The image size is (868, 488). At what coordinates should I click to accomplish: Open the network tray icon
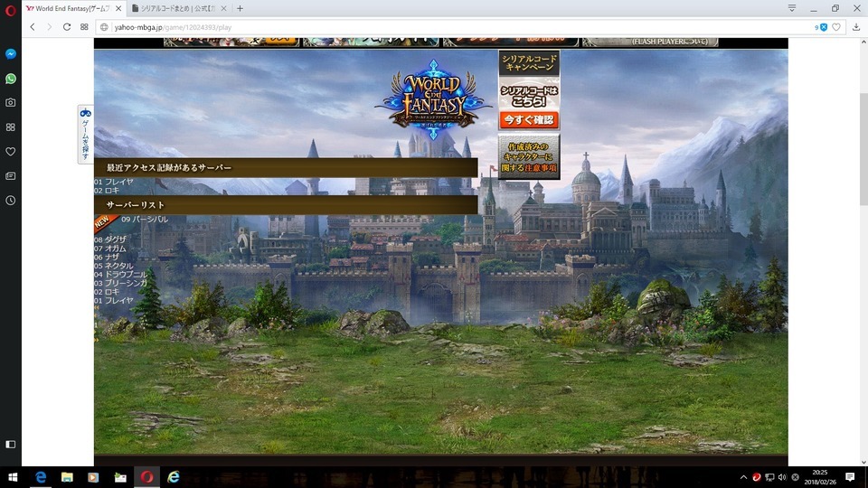click(769, 477)
